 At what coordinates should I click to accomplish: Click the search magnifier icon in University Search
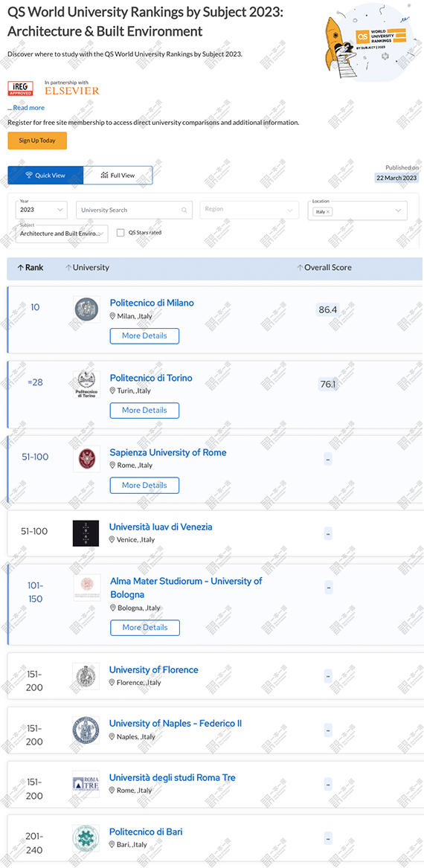[184, 210]
